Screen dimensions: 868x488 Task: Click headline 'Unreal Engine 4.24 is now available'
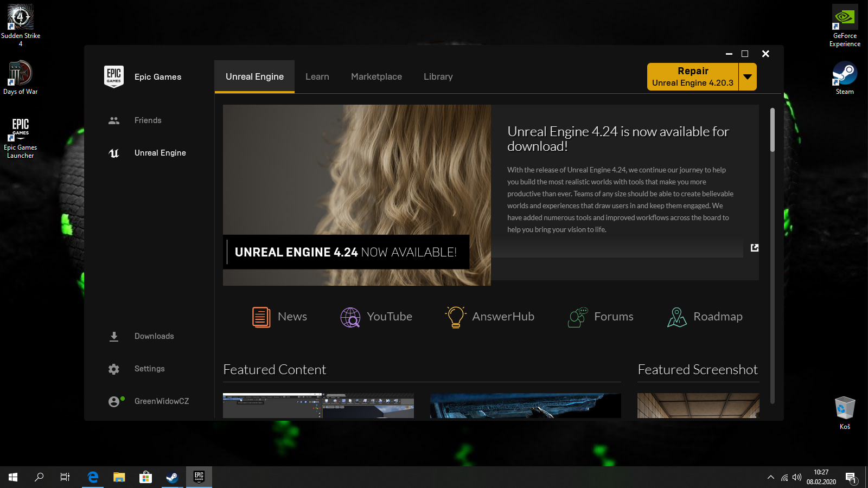click(618, 139)
